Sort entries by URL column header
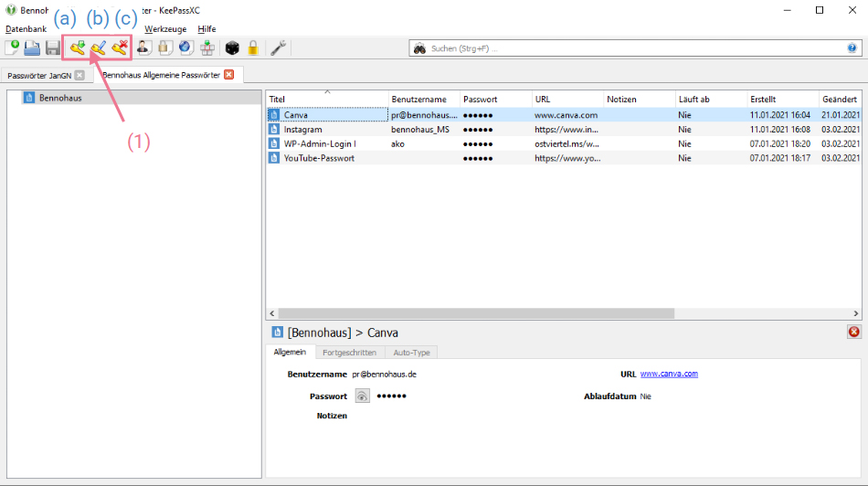 coord(567,99)
